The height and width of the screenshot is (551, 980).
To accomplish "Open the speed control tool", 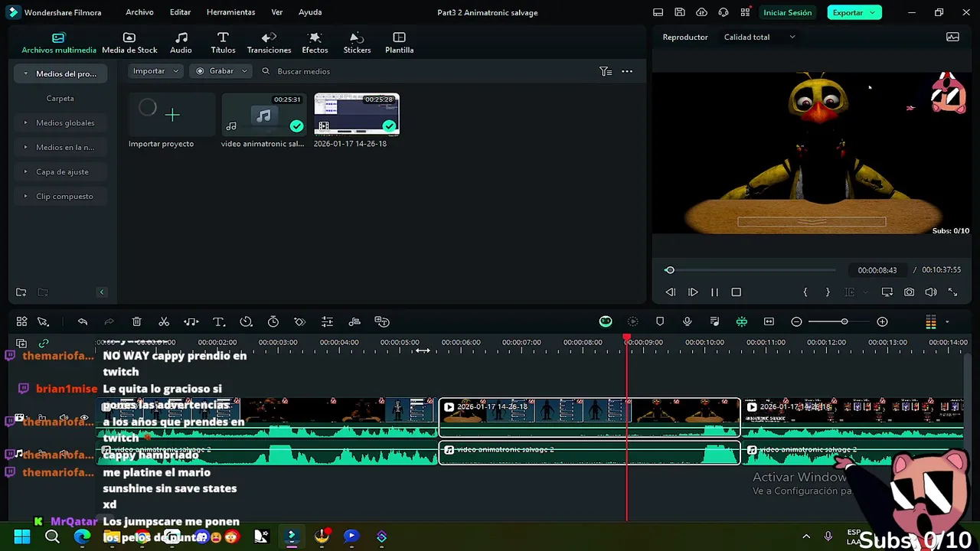I will (246, 322).
